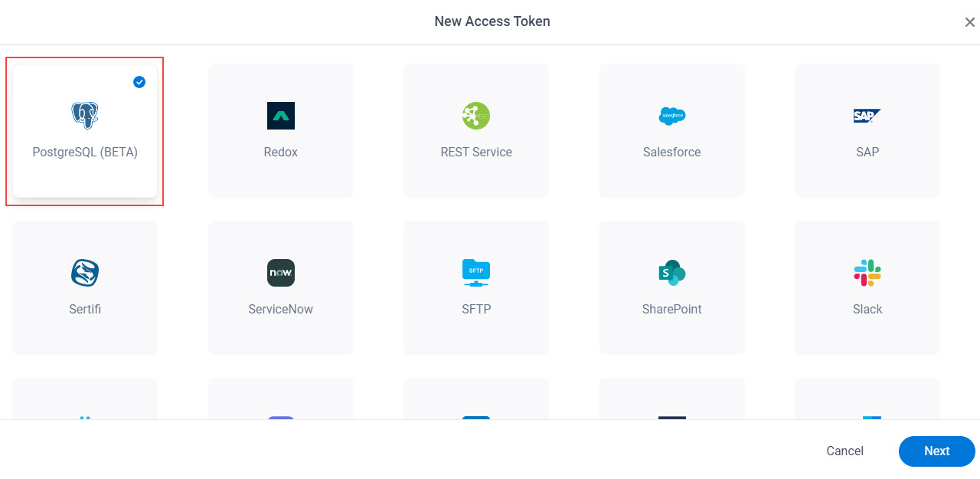
Task: Click the Sertifi logo icon
Action: 85,273
